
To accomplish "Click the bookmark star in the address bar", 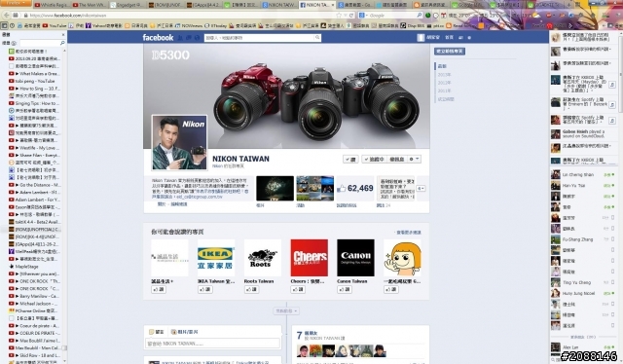I will pos(339,16).
